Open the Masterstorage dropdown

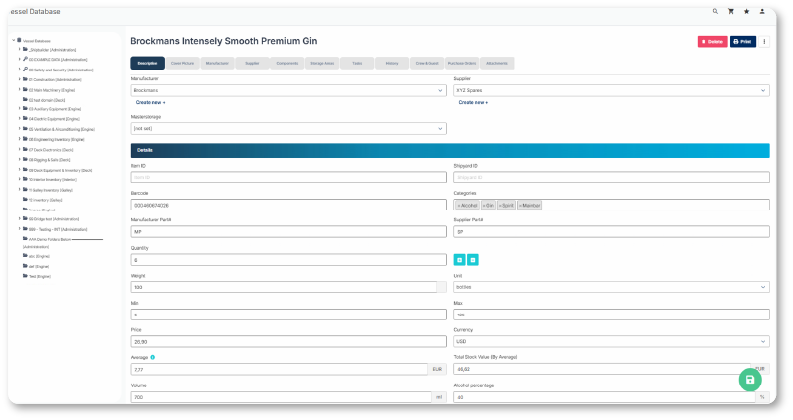coord(288,129)
